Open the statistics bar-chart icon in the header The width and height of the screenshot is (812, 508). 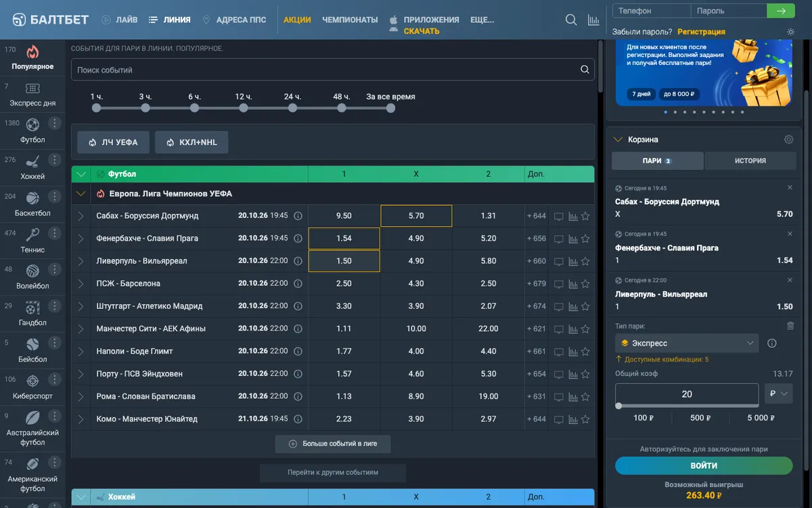pyautogui.click(x=593, y=20)
